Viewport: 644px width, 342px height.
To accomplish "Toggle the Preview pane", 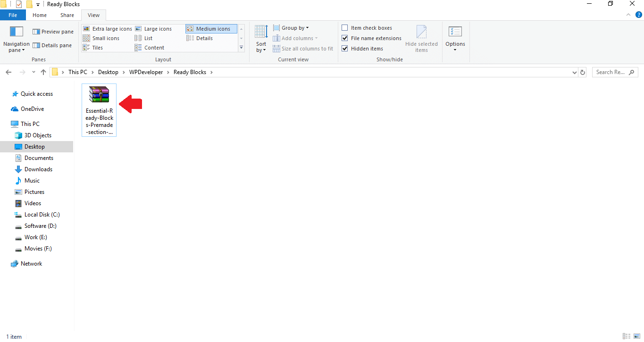I will click(x=53, y=32).
